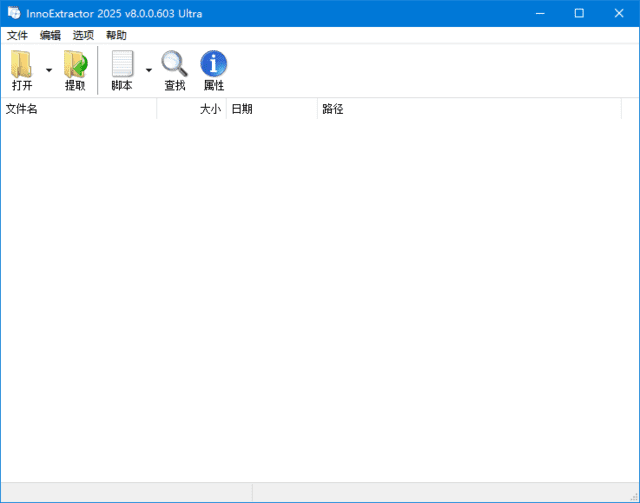Open the 编辑 (Edit) menu
The width and height of the screenshot is (640, 503).
(50, 35)
